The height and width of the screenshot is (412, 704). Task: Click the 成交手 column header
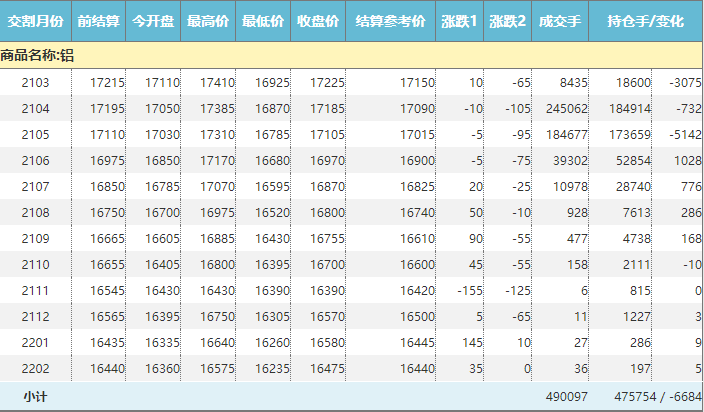(560, 21)
